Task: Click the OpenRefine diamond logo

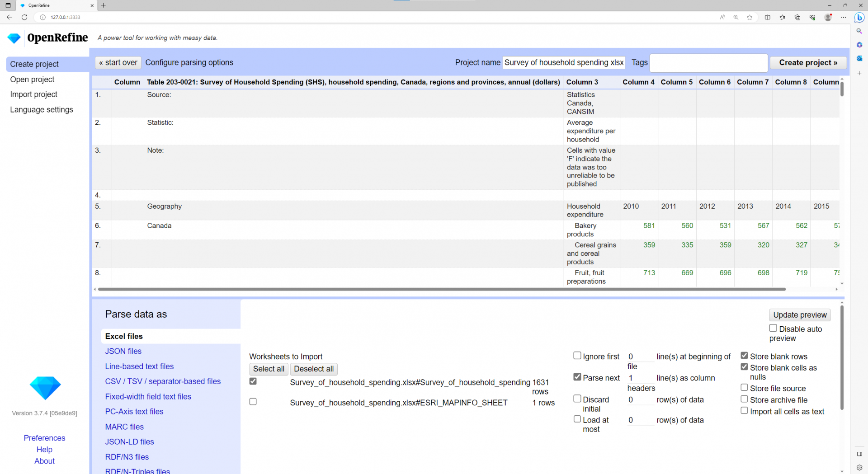Action: click(14, 38)
